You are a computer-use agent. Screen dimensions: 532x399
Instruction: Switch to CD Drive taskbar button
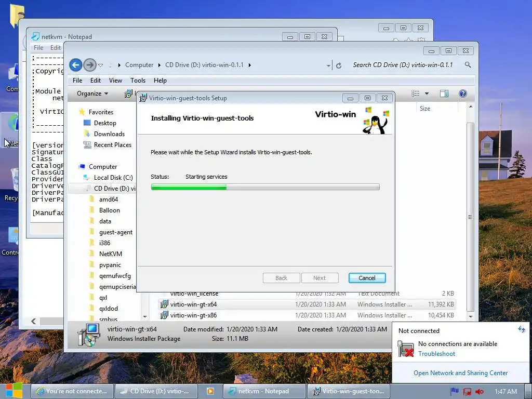click(x=156, y=391)
